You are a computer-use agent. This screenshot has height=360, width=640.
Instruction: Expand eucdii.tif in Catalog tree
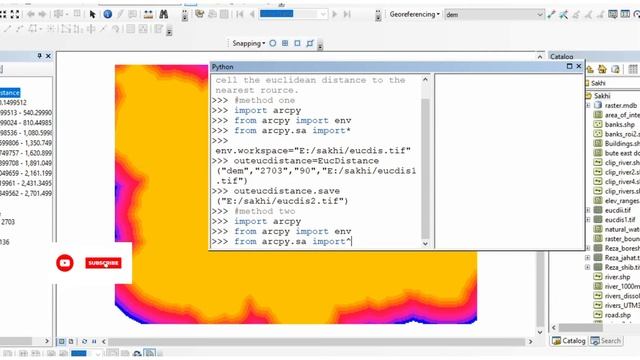tap(588, 210)
